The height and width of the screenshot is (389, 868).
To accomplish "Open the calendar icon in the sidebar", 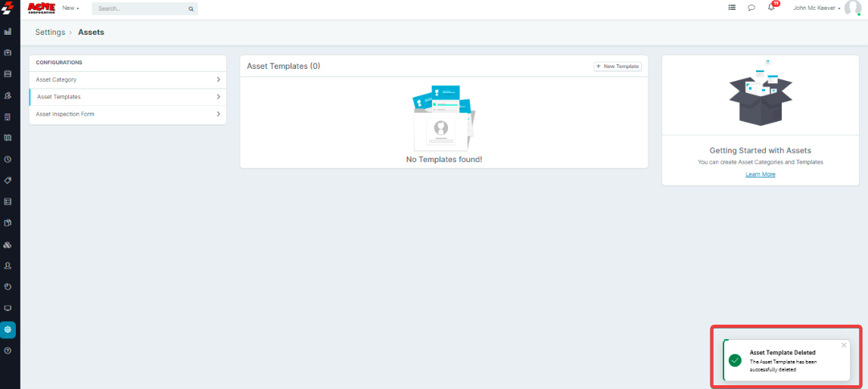I will (8, 73).
